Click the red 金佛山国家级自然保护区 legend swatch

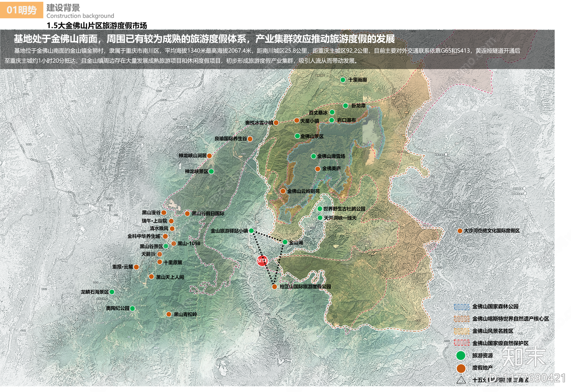[461, 343]
